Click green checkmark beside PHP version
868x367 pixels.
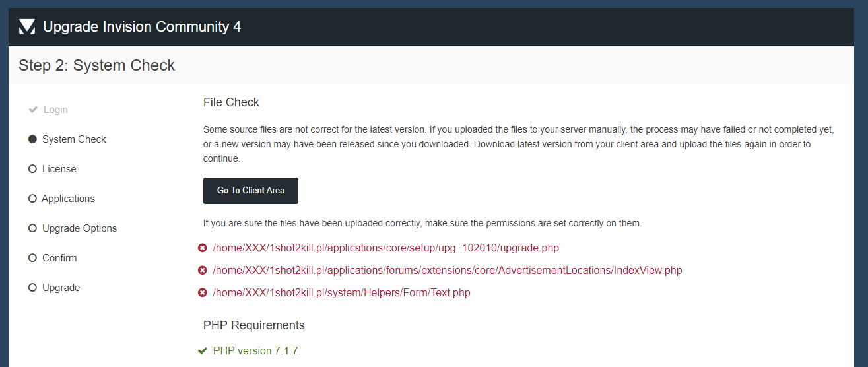[x=203, y=351]
